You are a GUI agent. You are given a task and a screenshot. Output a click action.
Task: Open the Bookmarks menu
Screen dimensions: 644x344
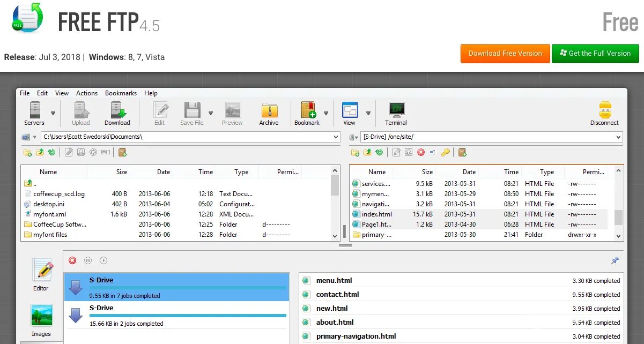click(121, 93)
